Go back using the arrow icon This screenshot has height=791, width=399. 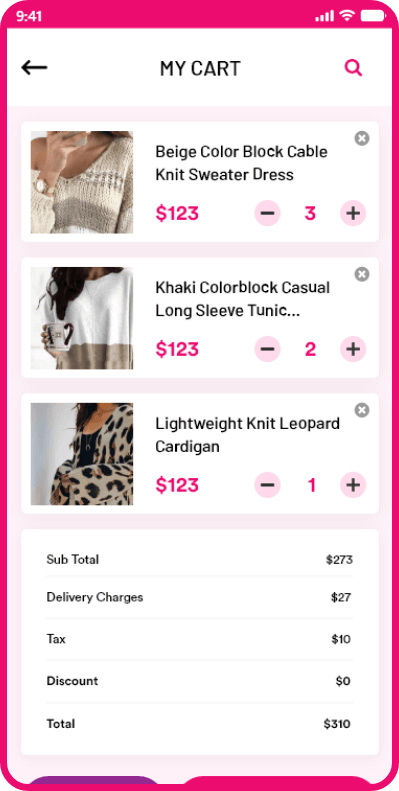tap(34, 67)
